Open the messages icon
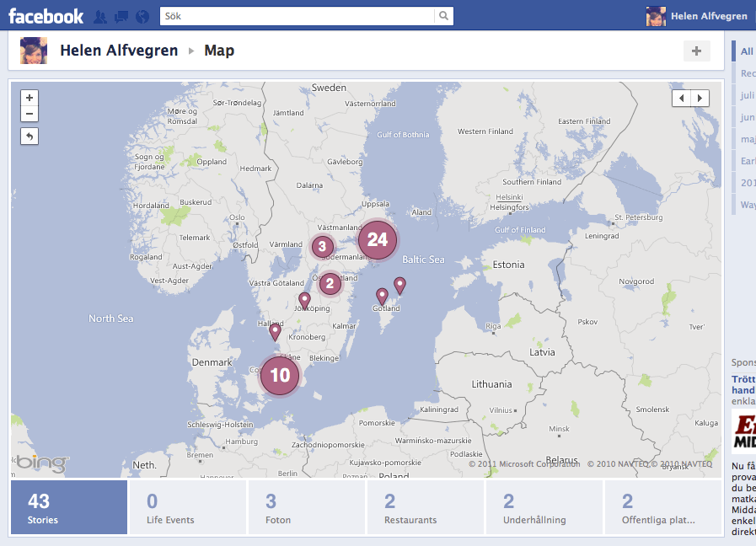This screenshot has height=546, width=756. pos(121,17)
